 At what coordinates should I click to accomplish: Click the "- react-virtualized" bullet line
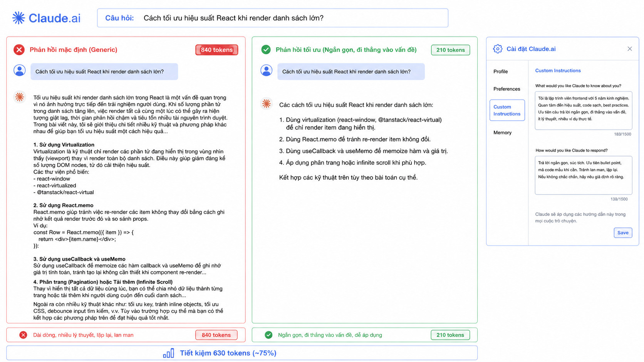click(55, 185)
